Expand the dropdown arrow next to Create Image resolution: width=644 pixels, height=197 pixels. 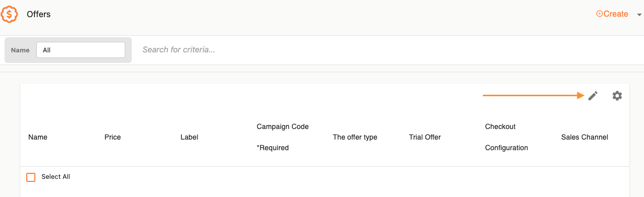point(639,15)
